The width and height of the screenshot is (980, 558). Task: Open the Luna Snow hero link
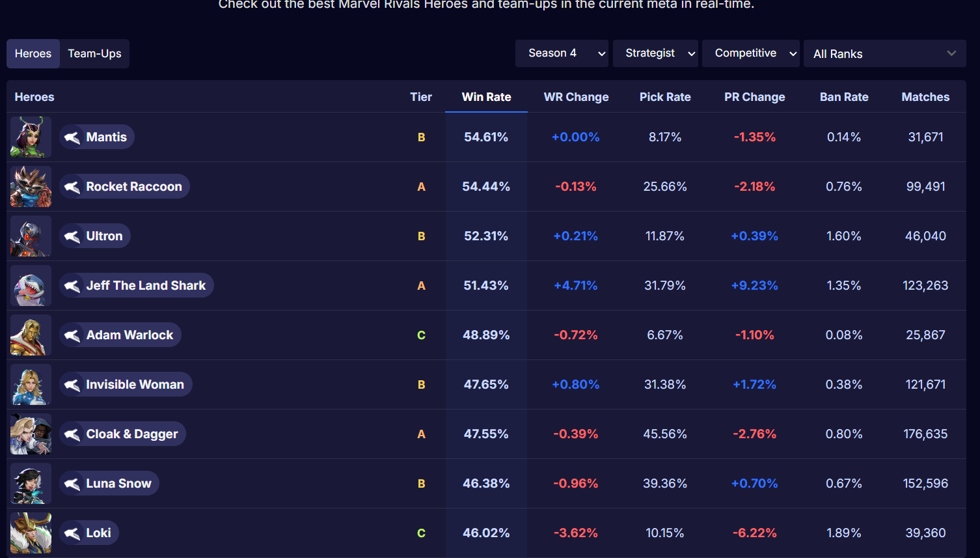pos(109,483)
